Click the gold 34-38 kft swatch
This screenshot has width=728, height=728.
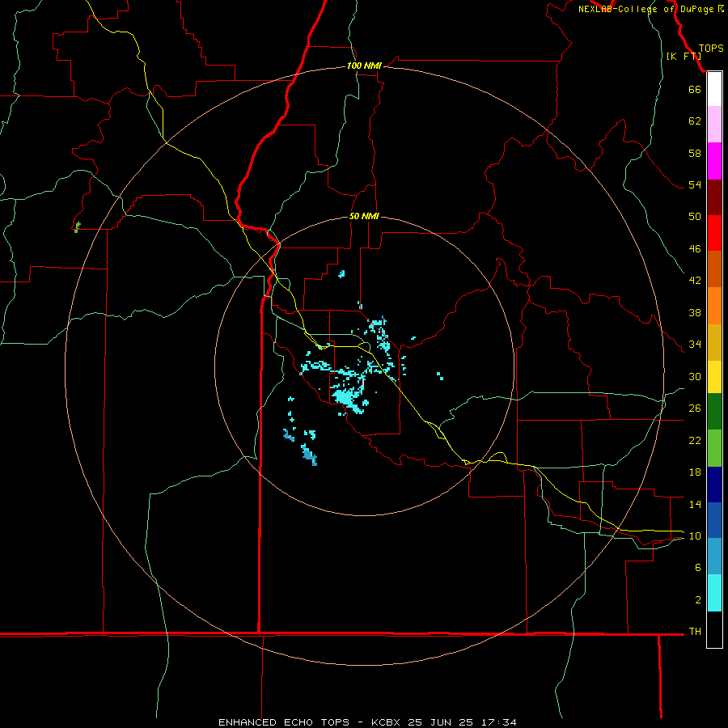pos(714,342)
